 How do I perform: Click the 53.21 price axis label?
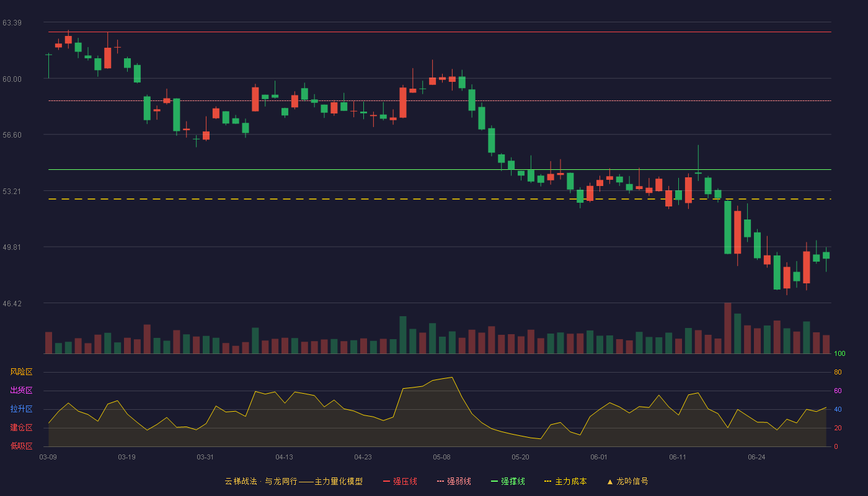pos(12,191)
